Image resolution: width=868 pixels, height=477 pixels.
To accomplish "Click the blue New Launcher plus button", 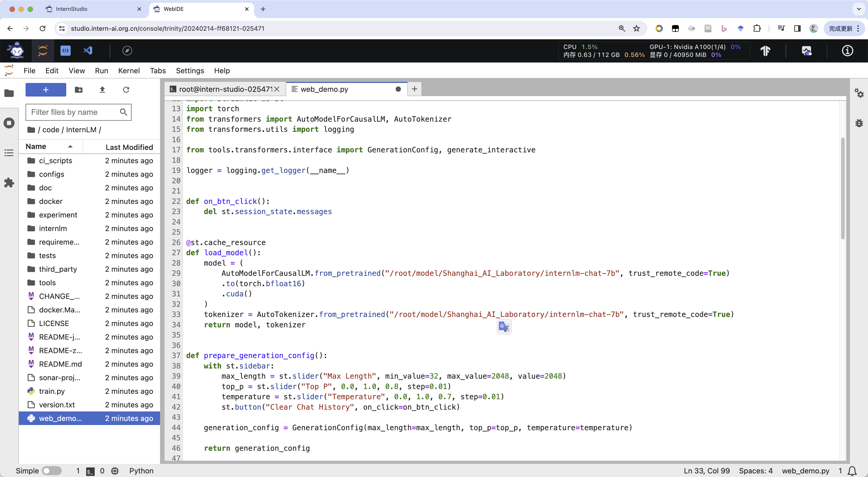I will click(46, 90).
